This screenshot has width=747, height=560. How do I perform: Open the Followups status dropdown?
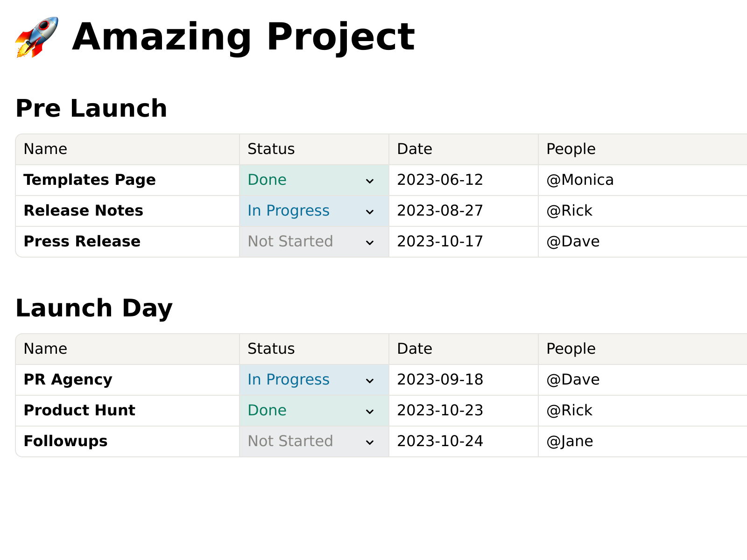(314, 441)
